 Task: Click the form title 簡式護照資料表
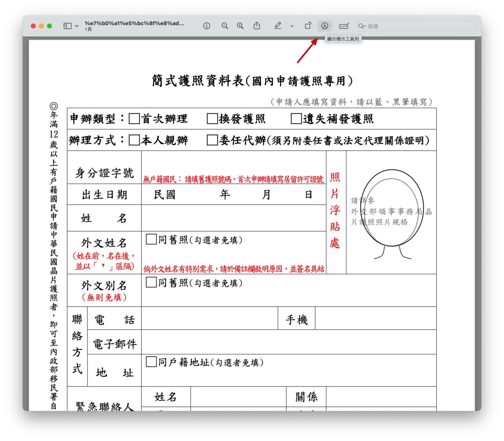pos(198,81)
